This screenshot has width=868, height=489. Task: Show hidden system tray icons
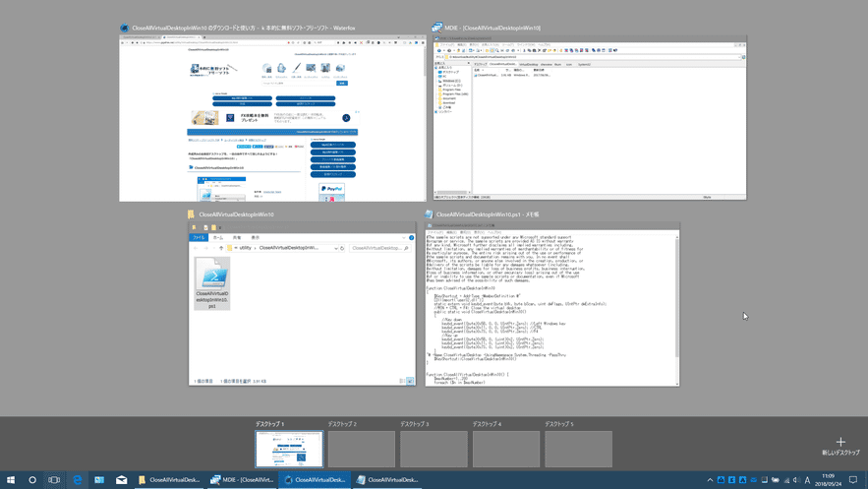coord(710,480)
